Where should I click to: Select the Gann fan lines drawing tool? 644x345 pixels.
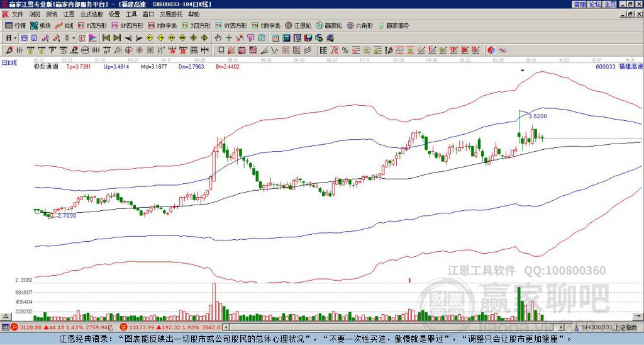tap(231, 50)
